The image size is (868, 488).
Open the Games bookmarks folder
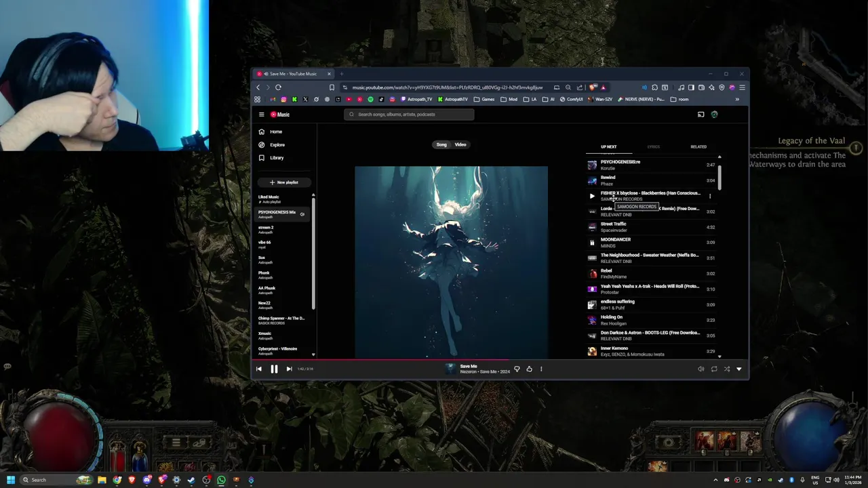(x=484, y=99)
